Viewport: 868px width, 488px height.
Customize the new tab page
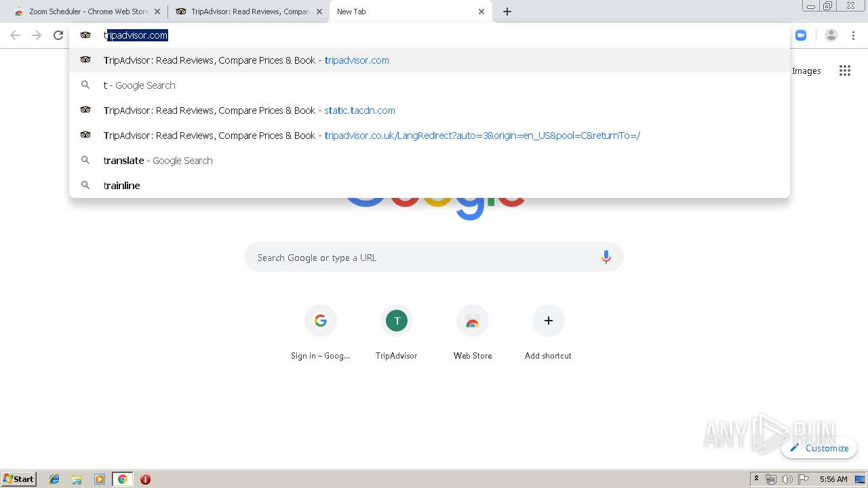(x=819, y=448)
